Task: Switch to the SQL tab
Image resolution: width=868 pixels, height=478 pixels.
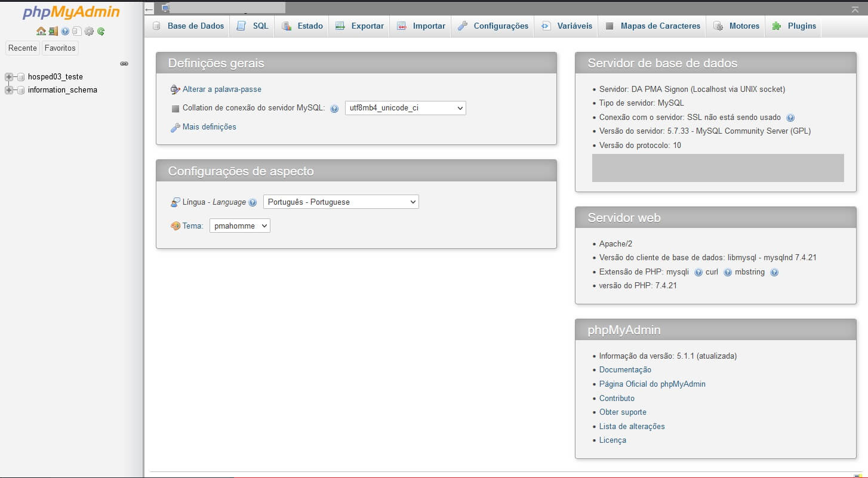Action: pyautogui.click(x=253, y=26)
